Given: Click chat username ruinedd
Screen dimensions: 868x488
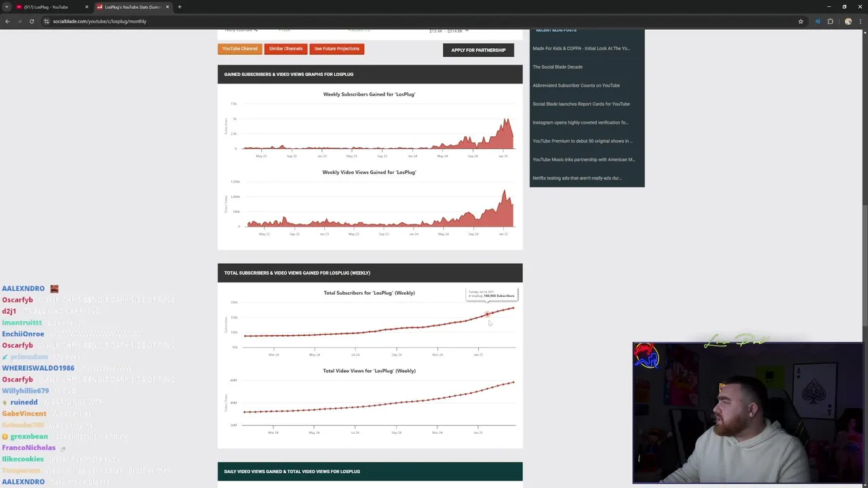Looking at the screenshot, I should (x=24, y=402).
